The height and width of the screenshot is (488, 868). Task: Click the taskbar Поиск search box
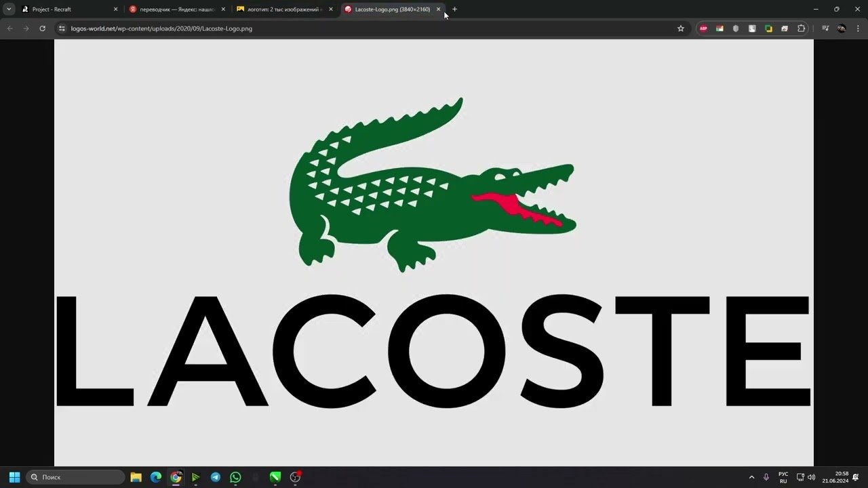tap(75, 477)
